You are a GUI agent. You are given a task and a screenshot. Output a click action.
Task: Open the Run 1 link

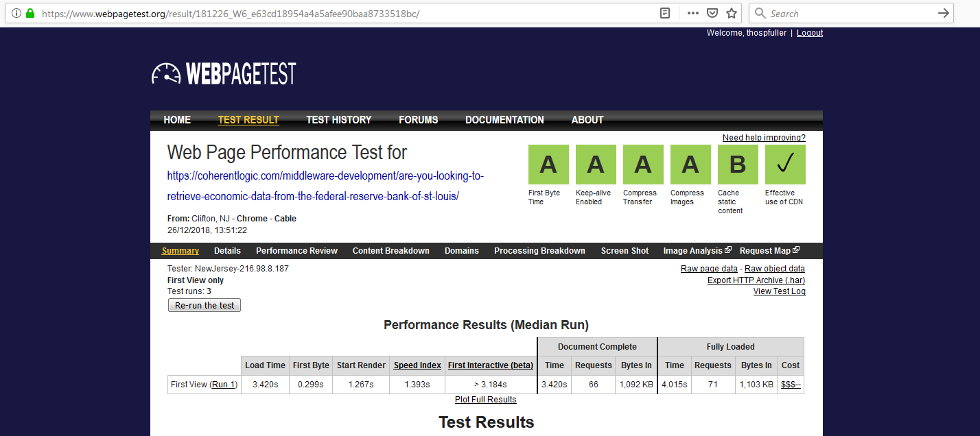(x=223, y=385)
